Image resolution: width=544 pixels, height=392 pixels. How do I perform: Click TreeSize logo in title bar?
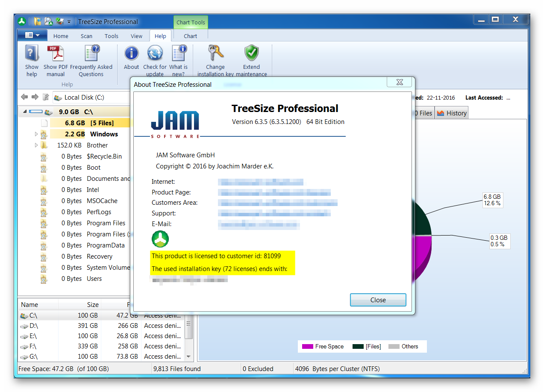coord(22,21)
